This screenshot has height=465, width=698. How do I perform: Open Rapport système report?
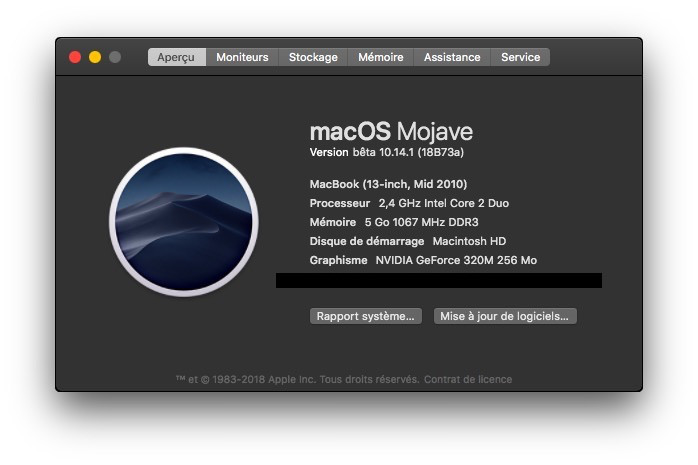tap(365, 316)
